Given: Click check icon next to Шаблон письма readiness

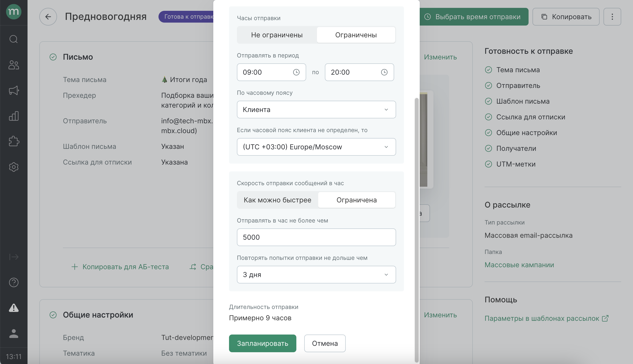Looking at the screenshot, I should point(488,101).
